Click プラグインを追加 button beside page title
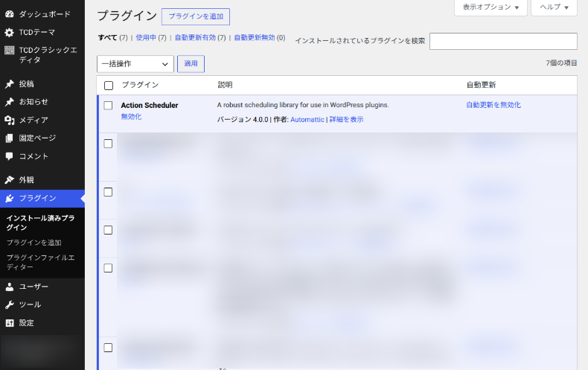 pyautogui.click(x=196, y=17)
